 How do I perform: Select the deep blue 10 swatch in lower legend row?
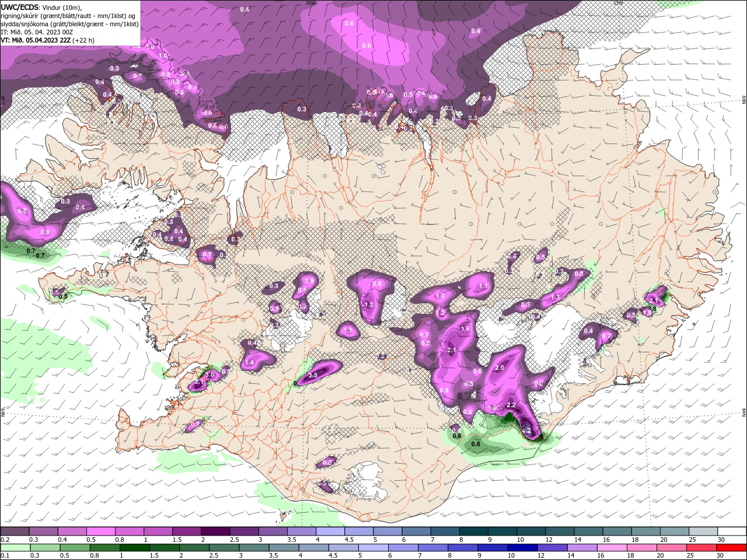click(x=522, y=548)
